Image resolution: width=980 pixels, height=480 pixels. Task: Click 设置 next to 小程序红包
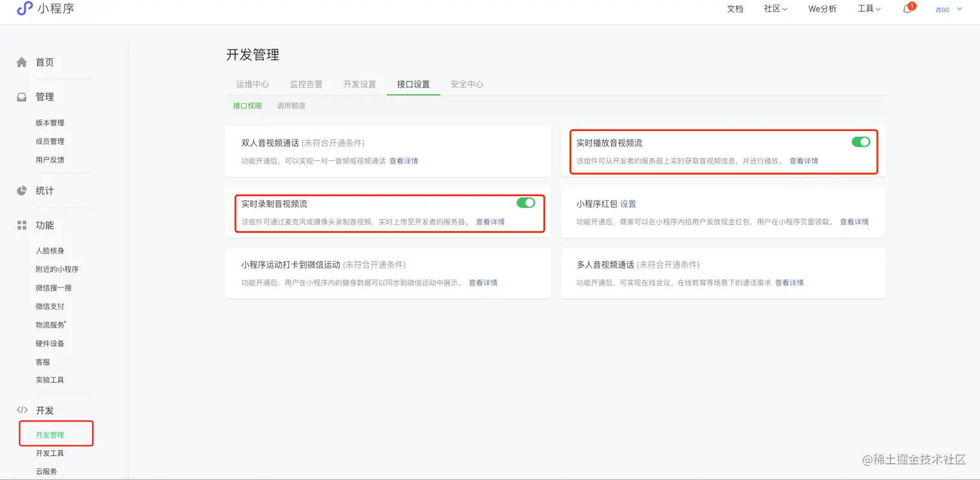pos(629,203)
